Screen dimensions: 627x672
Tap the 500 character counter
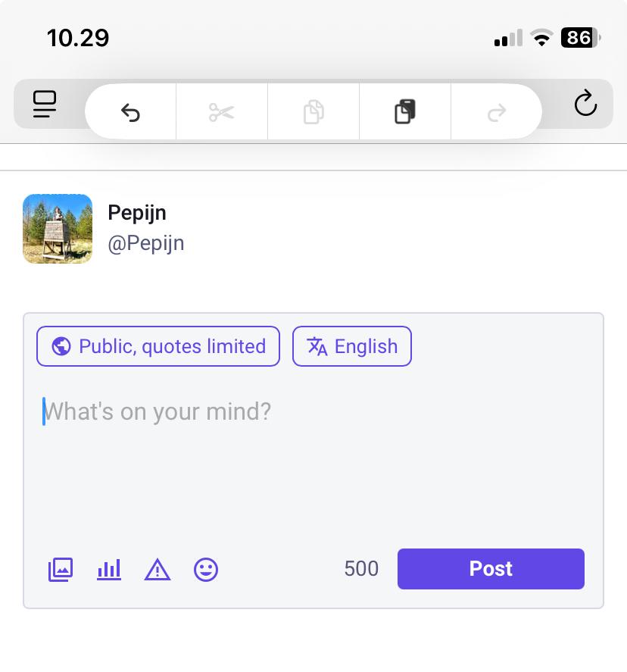pyautogui.click(x=361, y=569)
